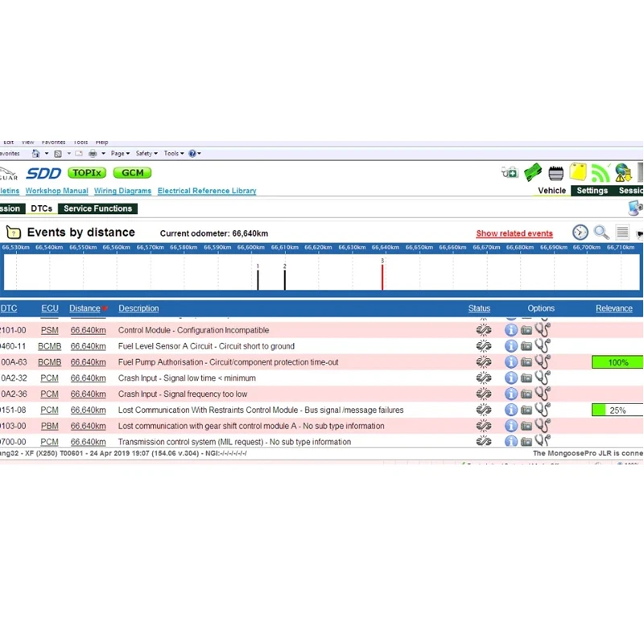
Task: Click the info icon for Fuel Level Sensor row
Action: pyautogui.click(x=511, y=346)
